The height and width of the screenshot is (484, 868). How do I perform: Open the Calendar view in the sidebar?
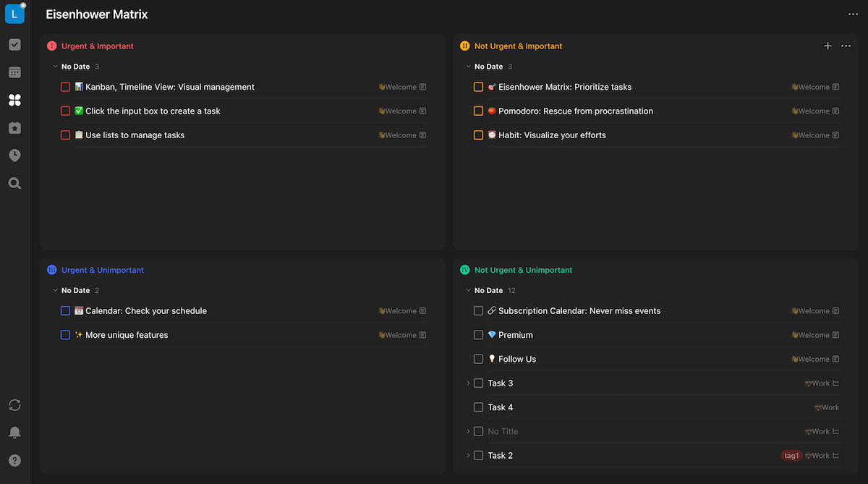[14, 72]
